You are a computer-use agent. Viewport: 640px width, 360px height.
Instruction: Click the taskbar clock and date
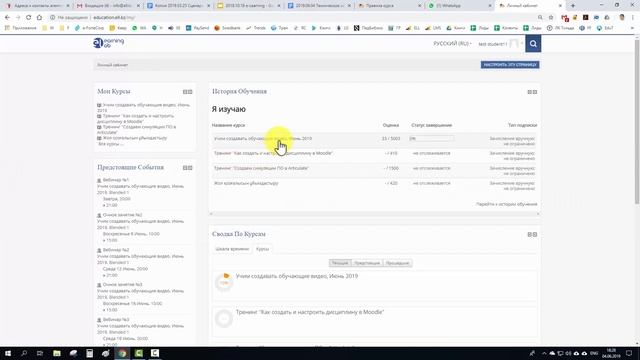click(611, 353)
